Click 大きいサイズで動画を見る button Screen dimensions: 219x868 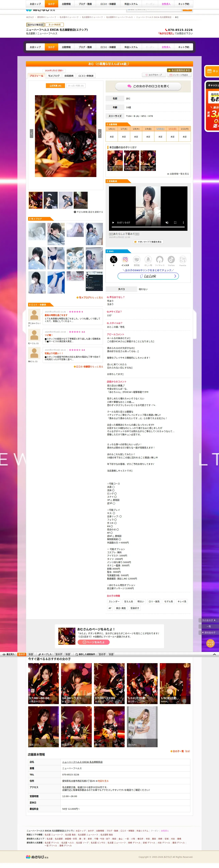coord(148,242)
